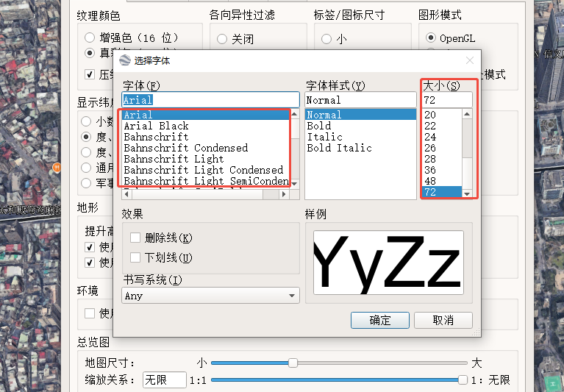The image size is (564, 392).
Task: Close the font selection dialog
Action: [x=470, y=60]
